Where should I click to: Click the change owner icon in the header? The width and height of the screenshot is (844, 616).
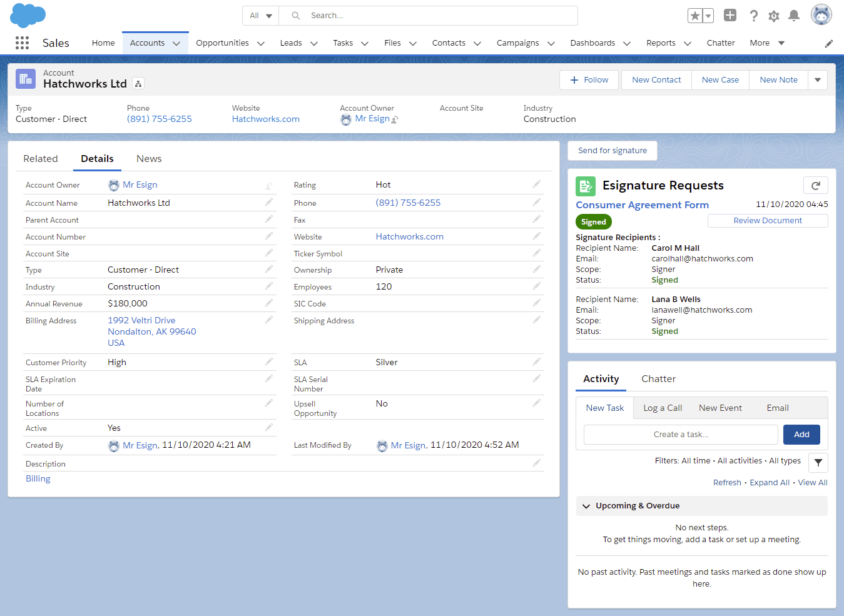[395, 119]
